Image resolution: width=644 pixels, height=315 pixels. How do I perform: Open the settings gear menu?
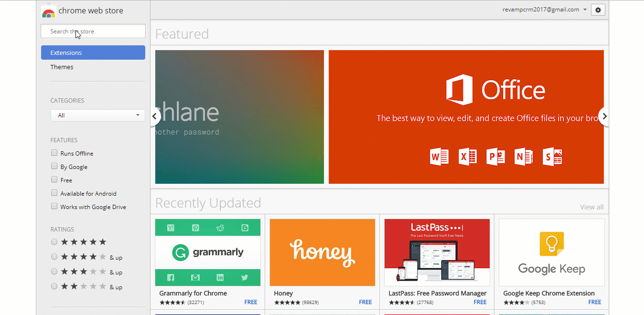(x=598, y=10)
